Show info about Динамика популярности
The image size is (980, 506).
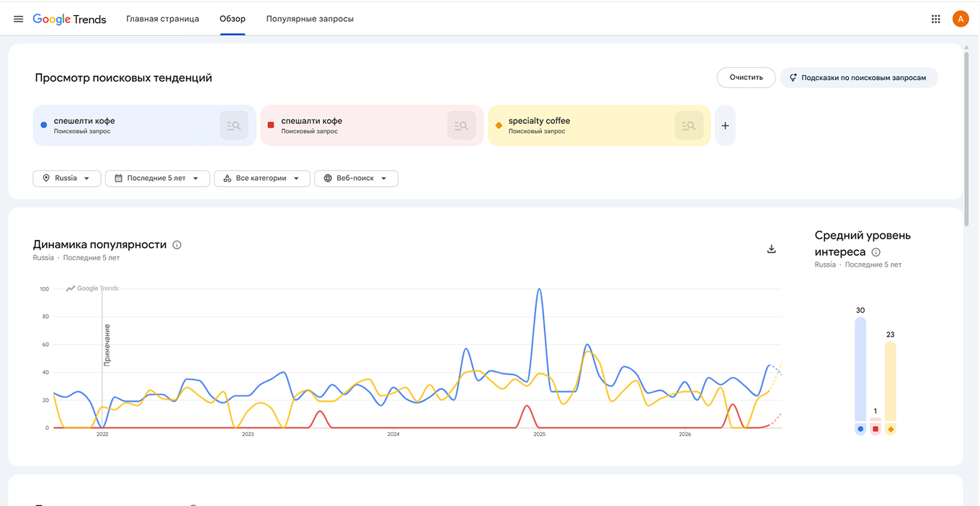[x=177, y=245]
